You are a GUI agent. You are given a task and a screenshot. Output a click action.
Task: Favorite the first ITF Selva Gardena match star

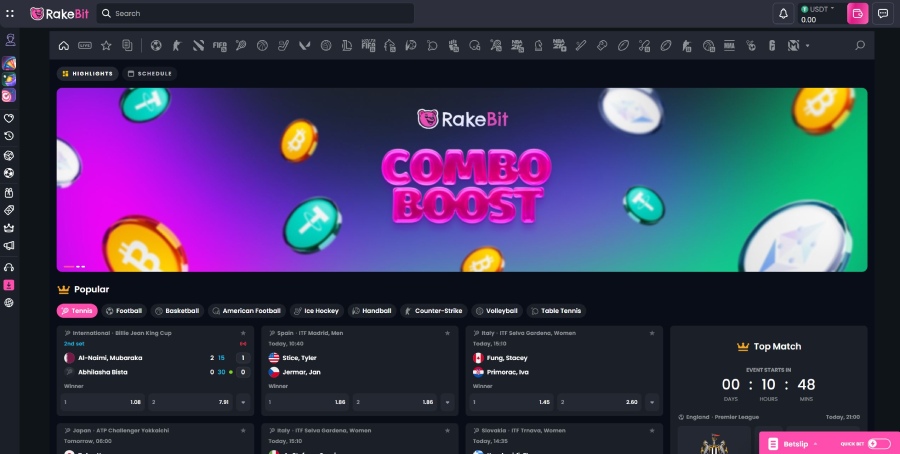point(652,333)
